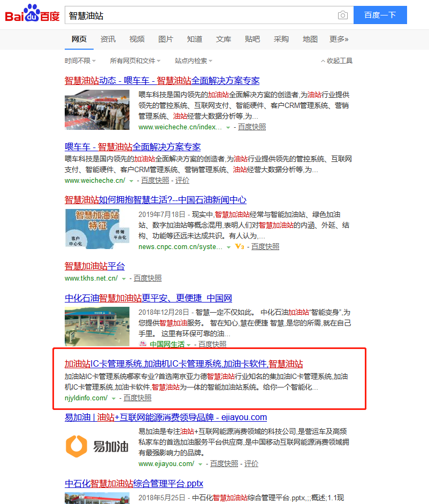The width and height of the screenshot is (429, 504).
Task: Switch to the 视频 tab
Action: pyautogui.click(x=137, y=39)
